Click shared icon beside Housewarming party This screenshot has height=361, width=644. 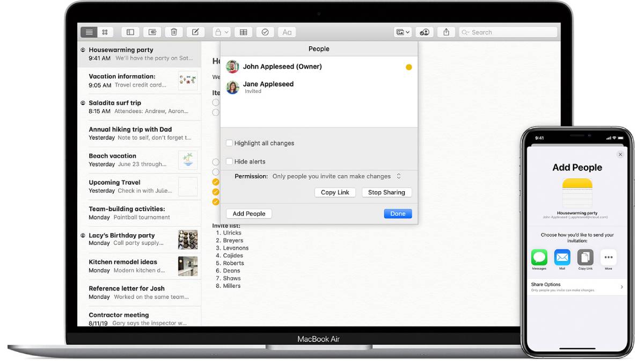83,50
